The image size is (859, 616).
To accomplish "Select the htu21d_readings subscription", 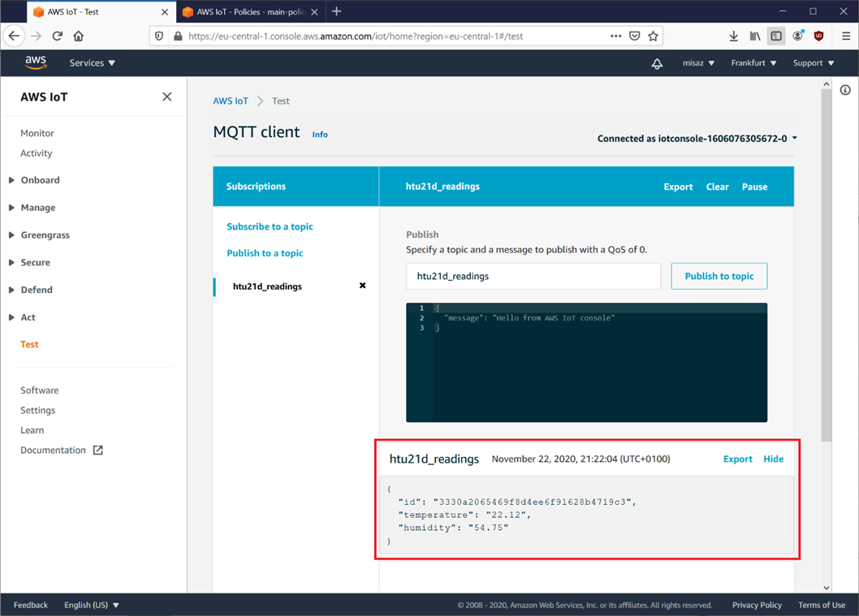I will (x=267, y=286).
